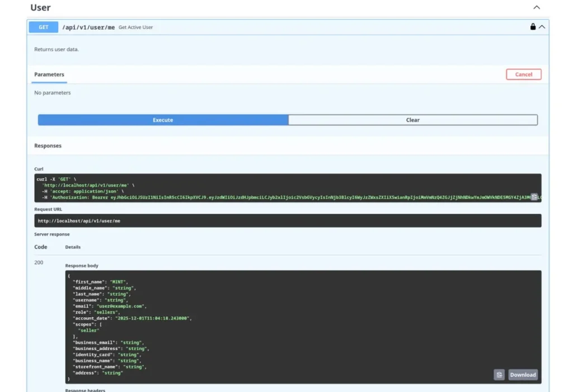Viewport: 573px width, 392px height.
Task: Click the User tag heading
Action: (x=40, y=8)
